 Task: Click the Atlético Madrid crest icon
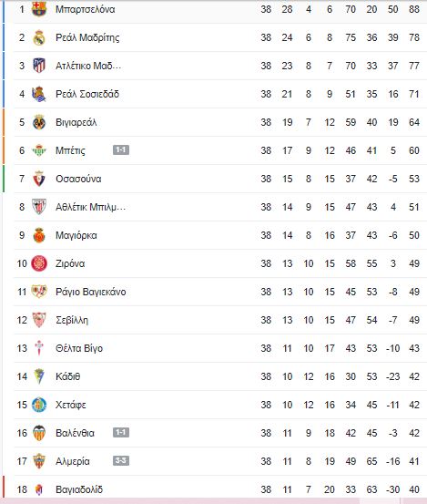coord(39,66)
